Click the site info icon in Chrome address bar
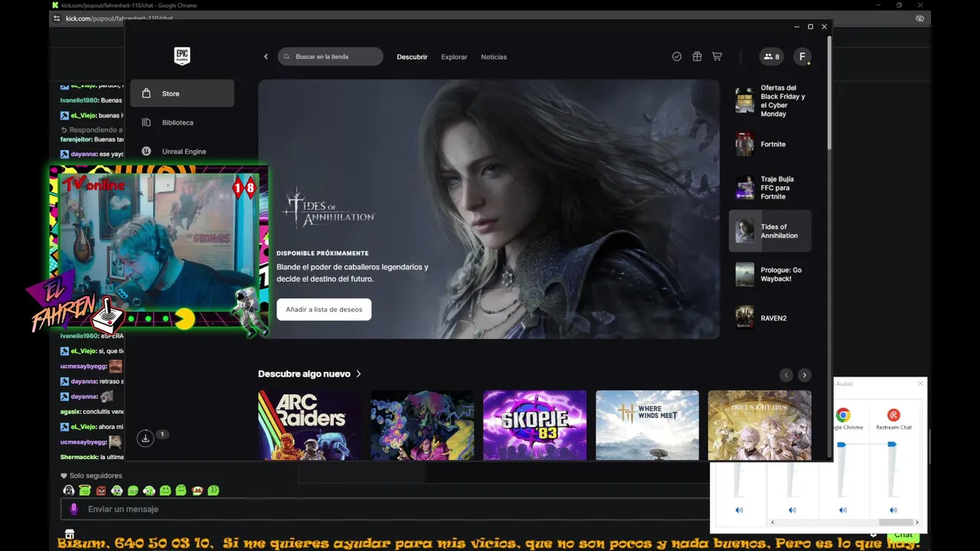This screenshot has width=980, height=551. pyautogui.click(x=57, y=18)
